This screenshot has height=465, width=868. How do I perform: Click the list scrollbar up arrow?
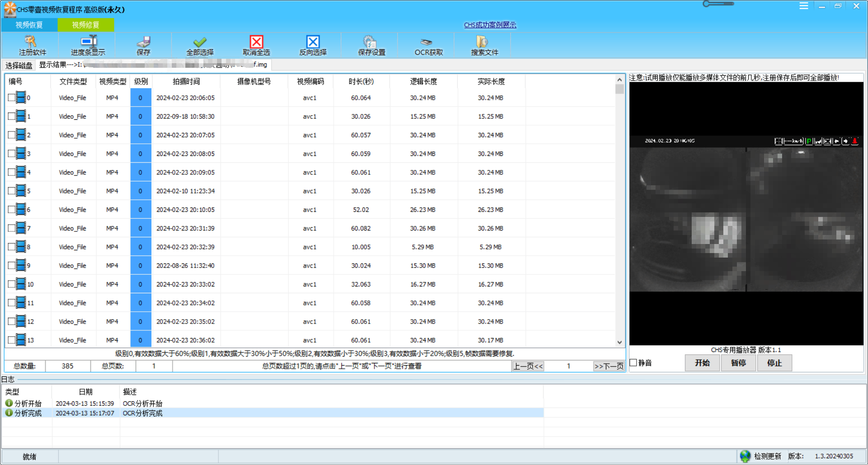[x=619, y=80]
